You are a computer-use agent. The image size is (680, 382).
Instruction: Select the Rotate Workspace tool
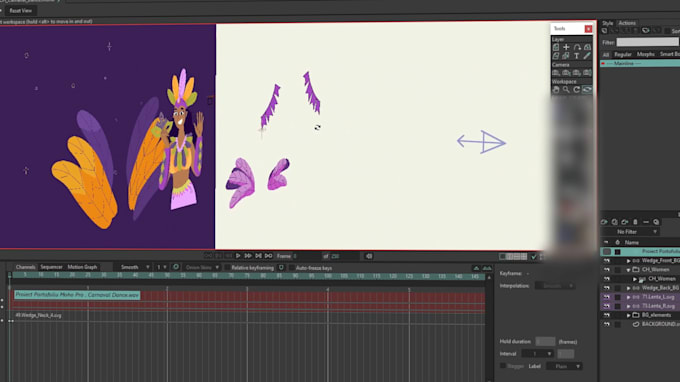click(x=577, y=90)
